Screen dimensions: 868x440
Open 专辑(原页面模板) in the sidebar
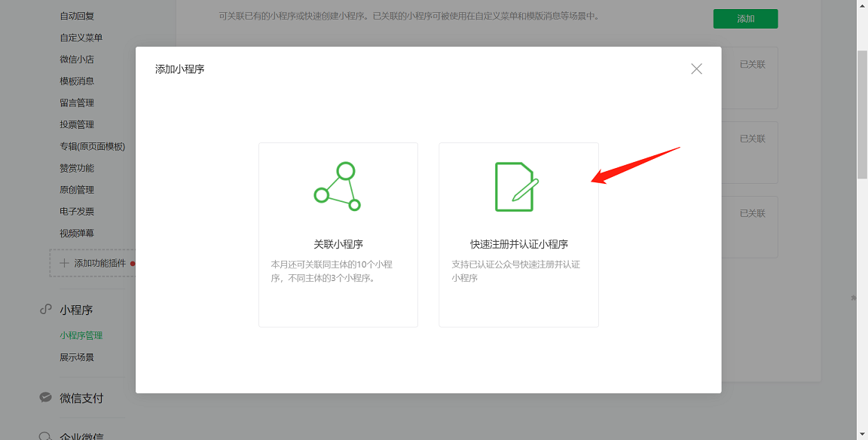tap(93, 147)
